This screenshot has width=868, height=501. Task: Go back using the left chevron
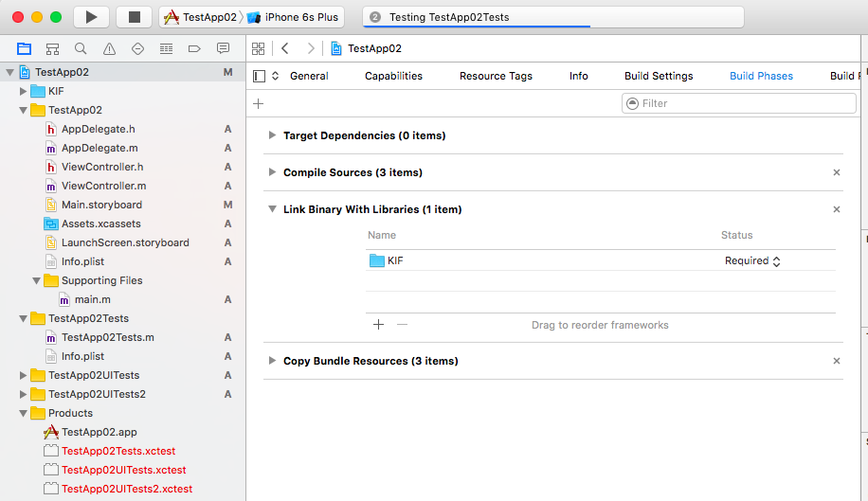click(x=285, y=48)
